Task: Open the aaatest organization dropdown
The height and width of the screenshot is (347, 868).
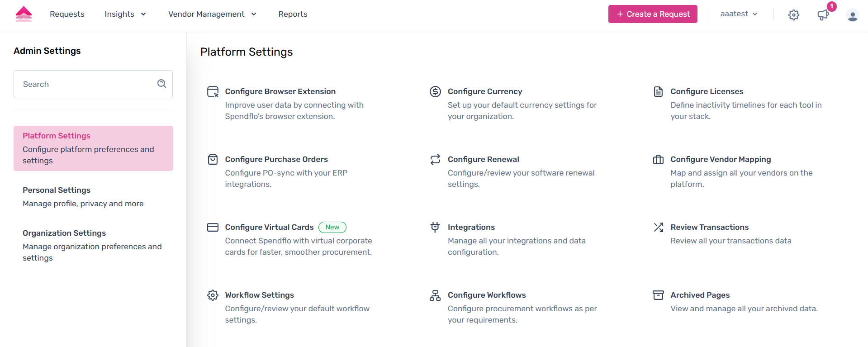Action: [739, 14]
